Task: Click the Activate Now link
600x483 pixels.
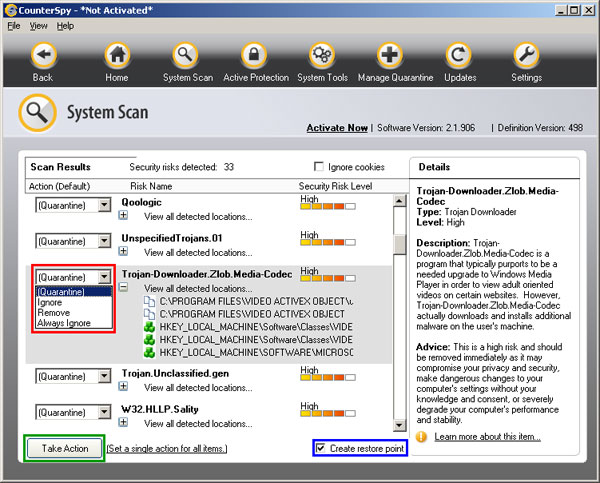Action: [337, 128]
